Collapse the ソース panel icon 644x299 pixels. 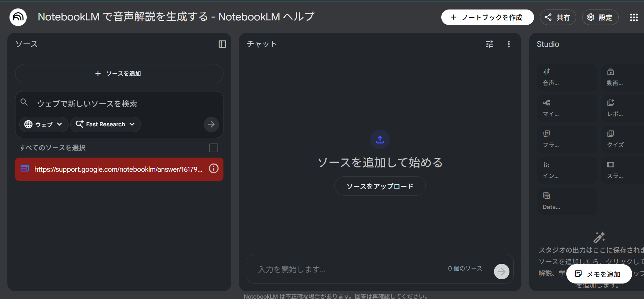point(222,44)
